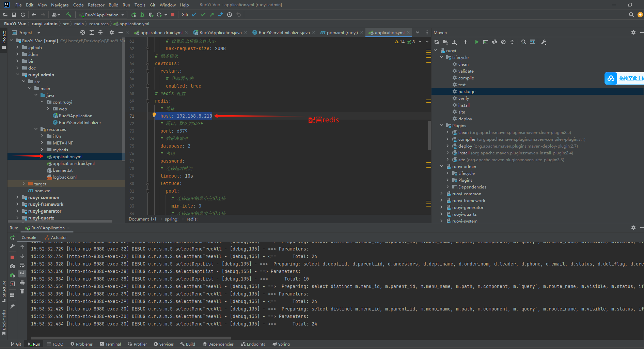The image size is (644, 349).
Task: Print the Run console output
Action: pyautogui.click(x=22, y=283)
